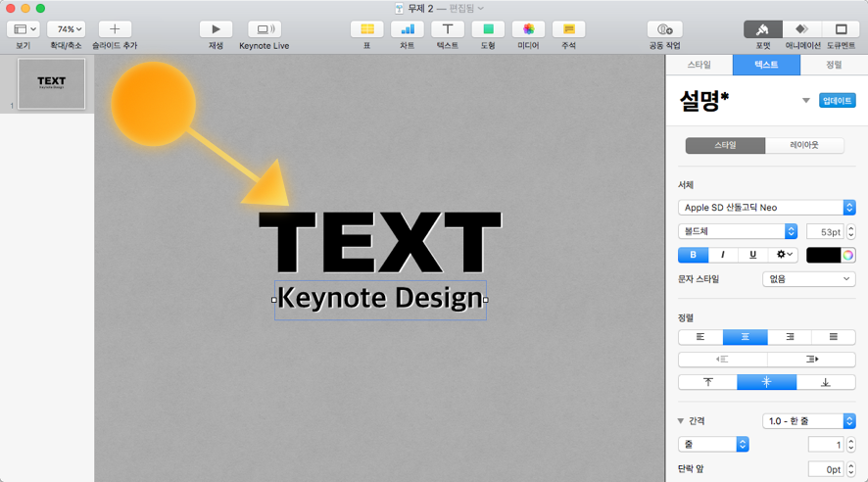868x482 pixels.
Task: Open the Apple SD 산돌고딕 Neo font dropdown
Action: point(767,208)
